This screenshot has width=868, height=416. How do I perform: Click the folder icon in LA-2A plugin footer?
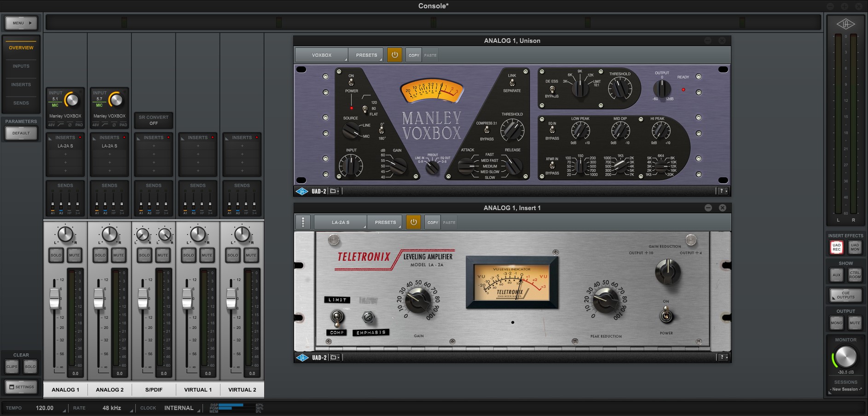(x=334, y=357)
